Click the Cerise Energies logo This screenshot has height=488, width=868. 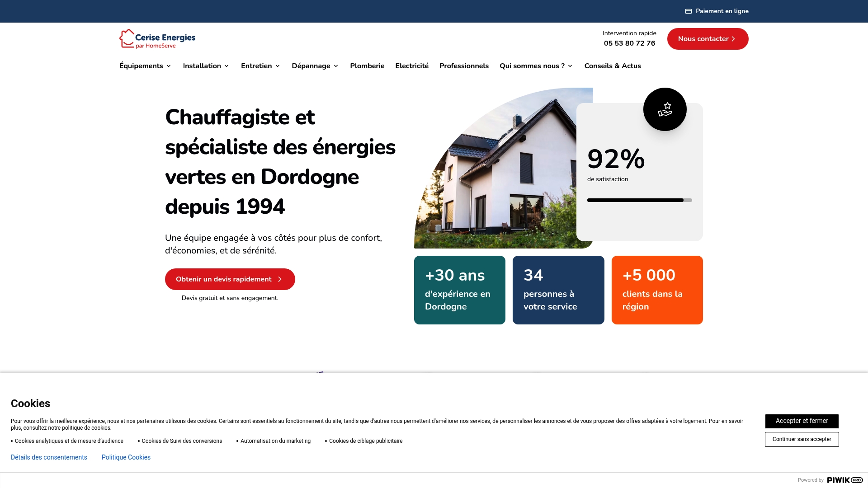(157, 39)
